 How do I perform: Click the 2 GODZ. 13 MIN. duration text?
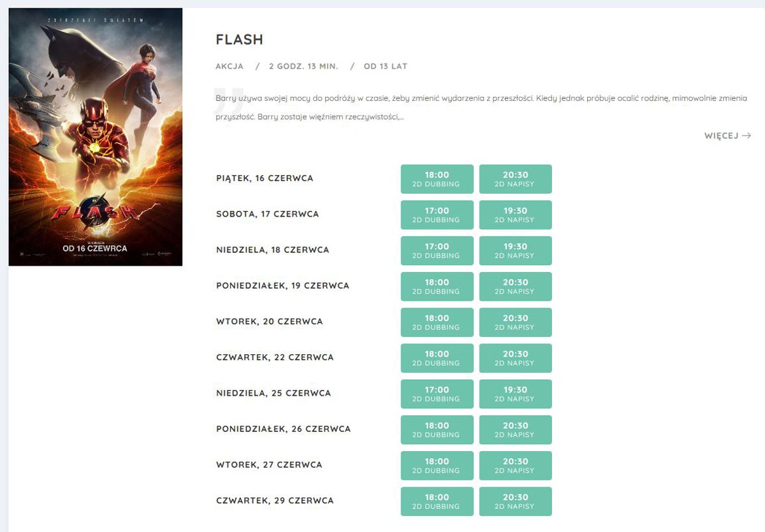[303, 66]
